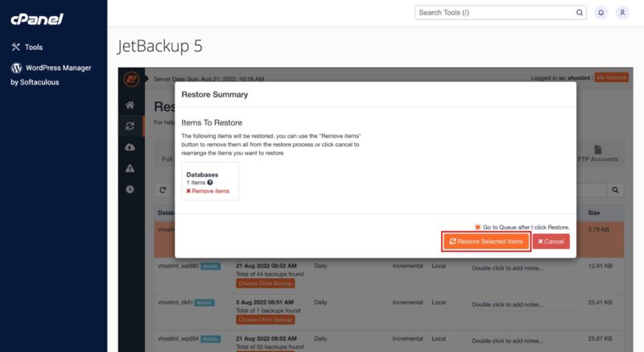Click the Databases card heading

[x=202, y=175]
